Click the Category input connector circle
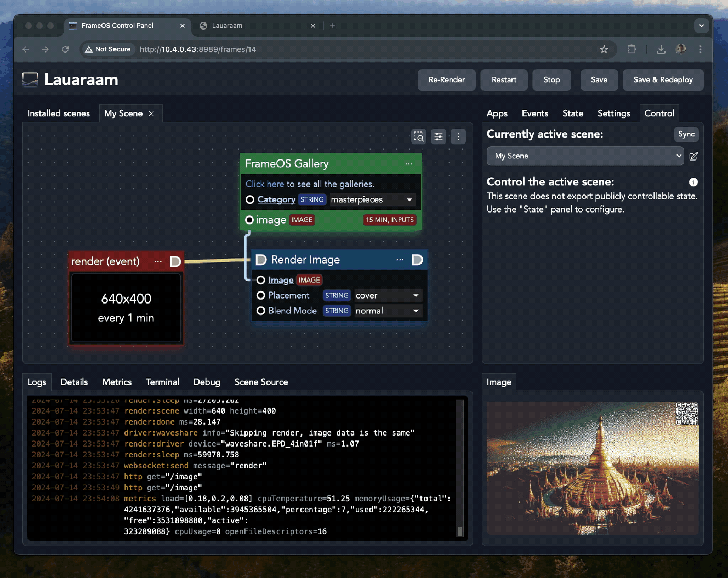The image size is (728, 578). 250,199
